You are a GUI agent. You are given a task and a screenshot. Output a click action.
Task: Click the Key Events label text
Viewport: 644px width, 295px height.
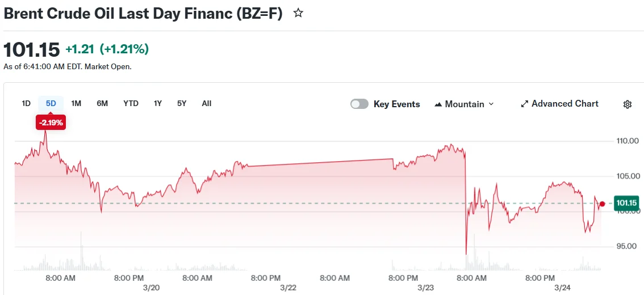tap(396, 104)
